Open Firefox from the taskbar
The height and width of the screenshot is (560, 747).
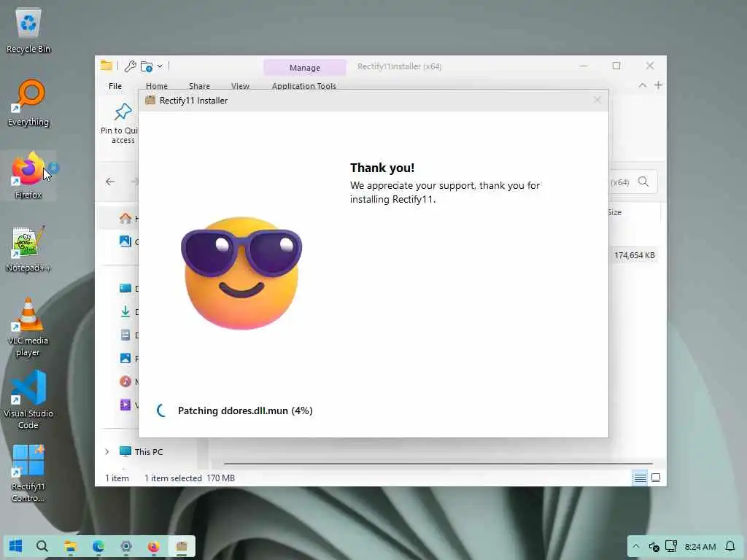pyautogui.click(x=153, y=546)
